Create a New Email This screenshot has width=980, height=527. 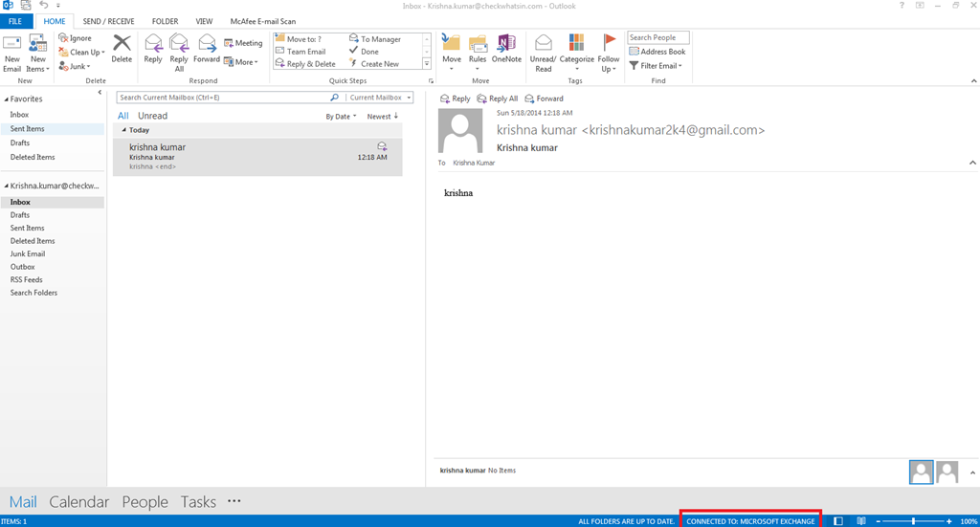click(11, 54)
